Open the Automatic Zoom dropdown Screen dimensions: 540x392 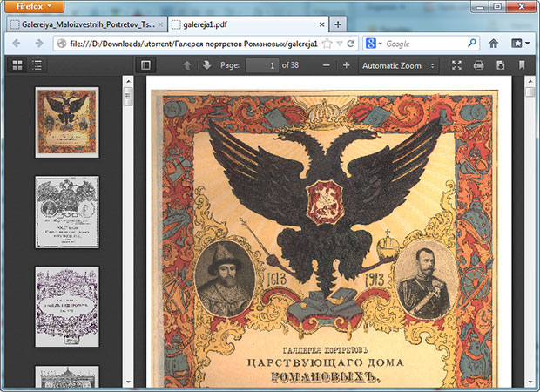(399, 65)
